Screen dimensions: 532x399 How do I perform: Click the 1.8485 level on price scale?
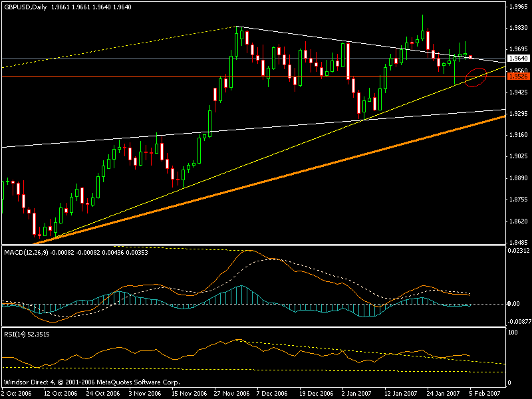click(x=518, y=243)
